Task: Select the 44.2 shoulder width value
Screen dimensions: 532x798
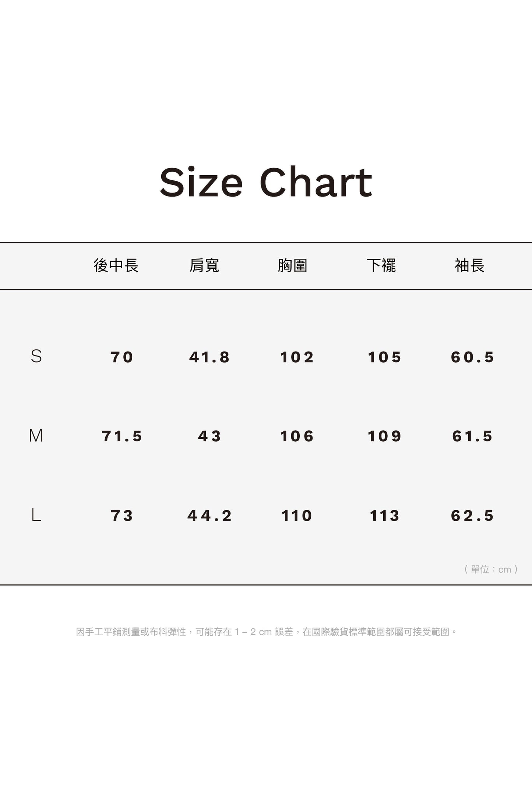Action: coord(209,516)
